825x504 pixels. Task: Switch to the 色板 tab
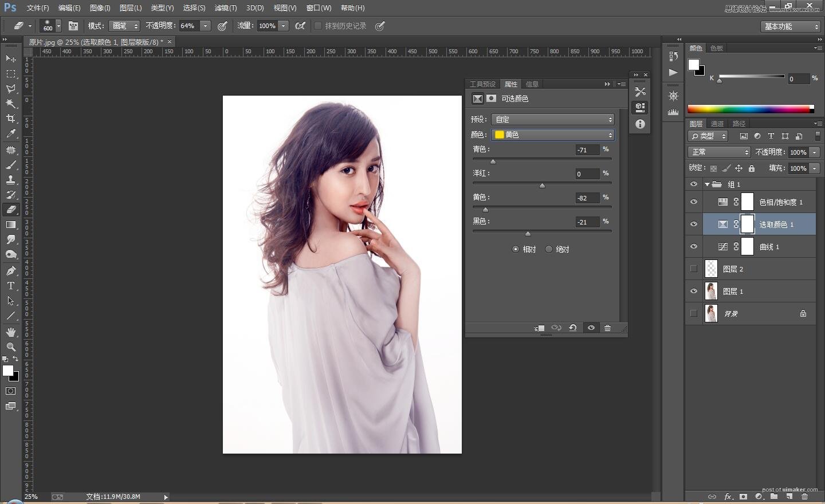(717, 48)
